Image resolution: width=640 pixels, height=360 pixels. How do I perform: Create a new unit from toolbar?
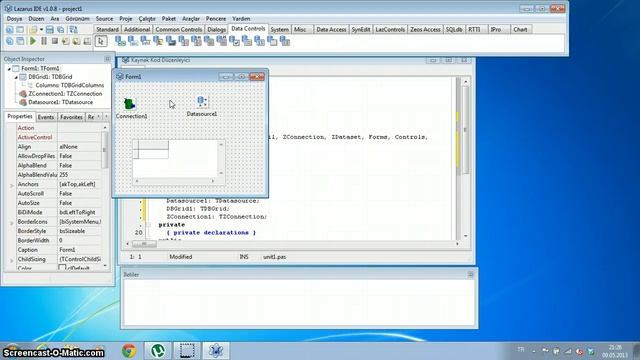(x=9, y=29)
